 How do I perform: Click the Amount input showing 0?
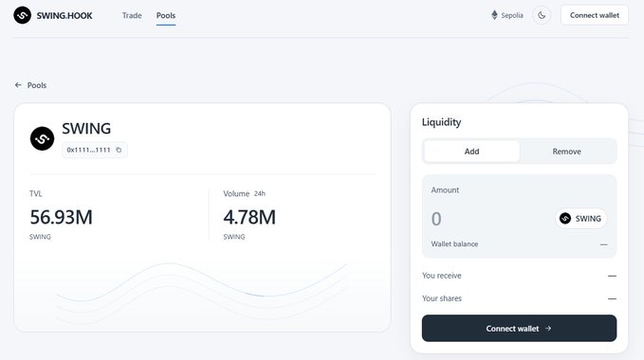(488, 219)
